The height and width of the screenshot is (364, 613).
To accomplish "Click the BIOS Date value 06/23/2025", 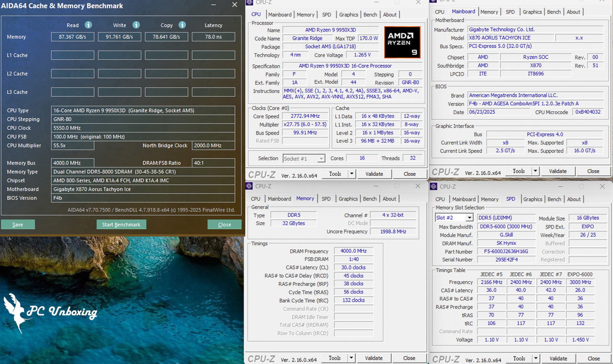I will click(x=499, y=112).
